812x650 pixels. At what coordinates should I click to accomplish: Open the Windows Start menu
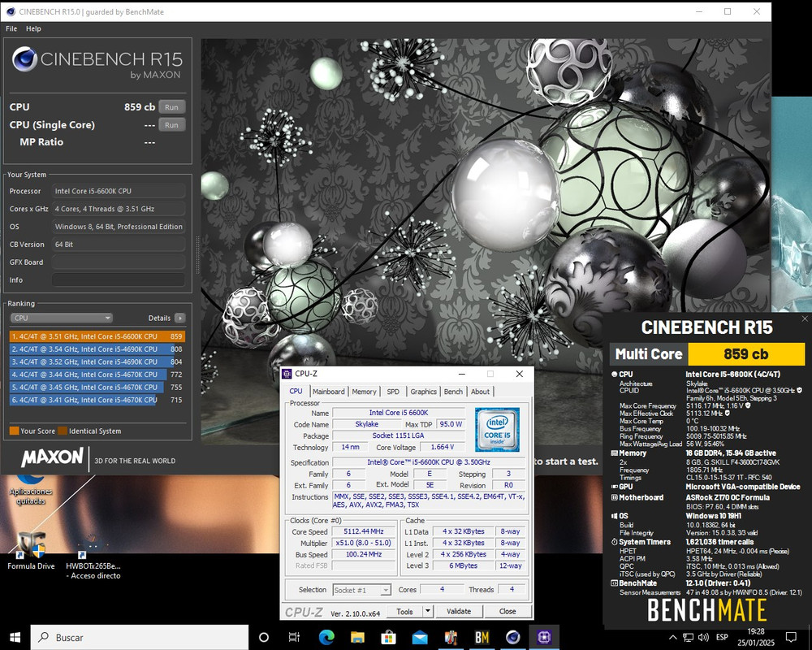click(x=15, y=638)
